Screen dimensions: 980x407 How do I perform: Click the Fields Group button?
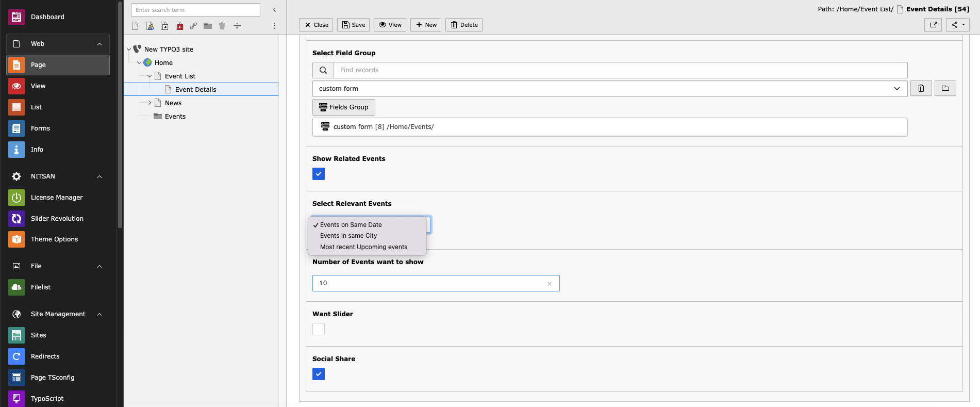[344, 107]
